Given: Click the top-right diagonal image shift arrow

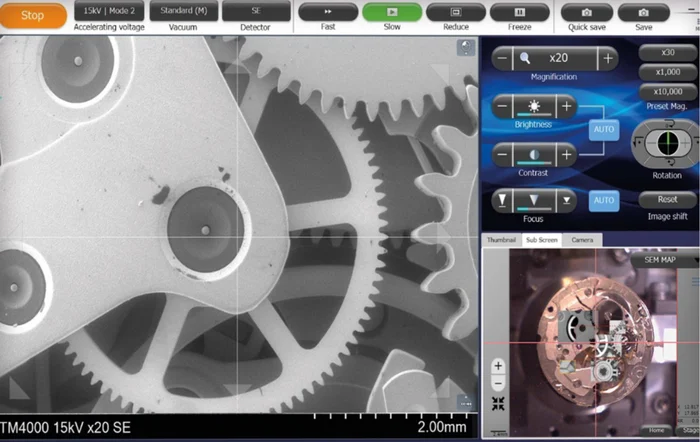Looking at the screenshot, I should (440, 72).
